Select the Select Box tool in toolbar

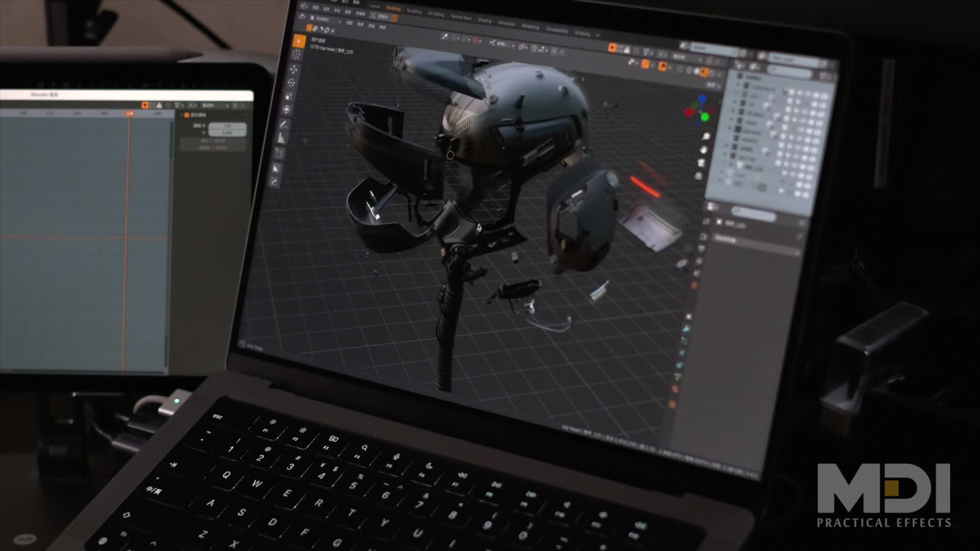point(299,41)
